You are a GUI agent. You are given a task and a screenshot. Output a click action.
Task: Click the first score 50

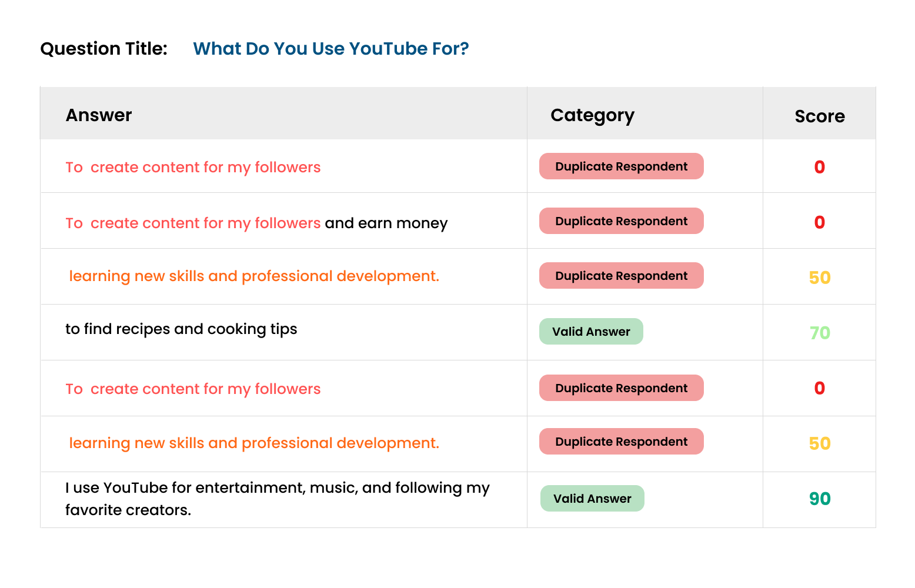click(820, 278)
